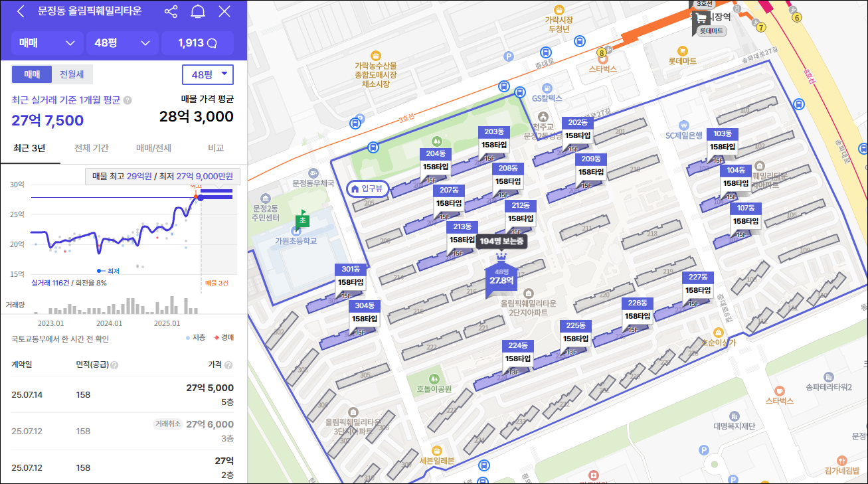Open the 매매 transaction type dropdown
The height and width of the screenshot is (484, 868).
click(x=47, y=43)
